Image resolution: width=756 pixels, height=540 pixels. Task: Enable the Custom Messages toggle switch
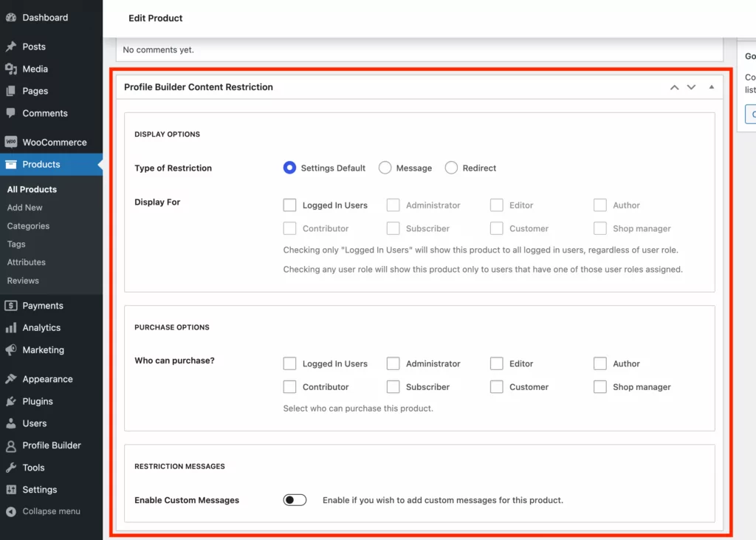(295, 500)
